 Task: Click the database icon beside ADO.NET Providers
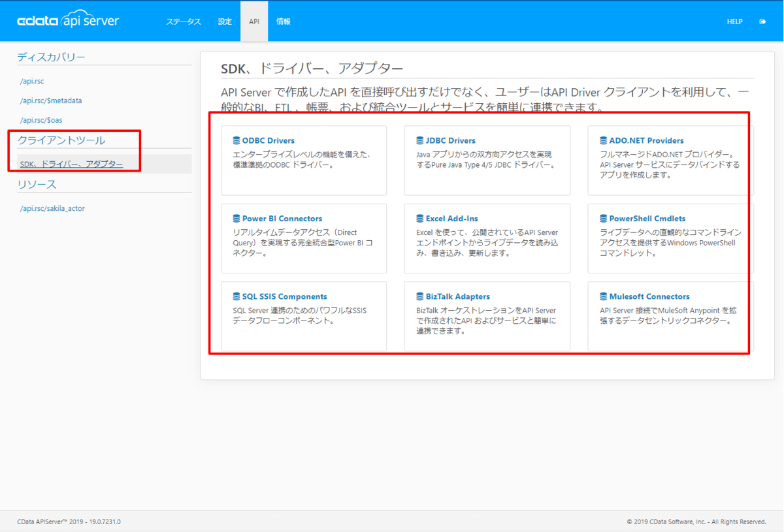[x=604, y=140]
